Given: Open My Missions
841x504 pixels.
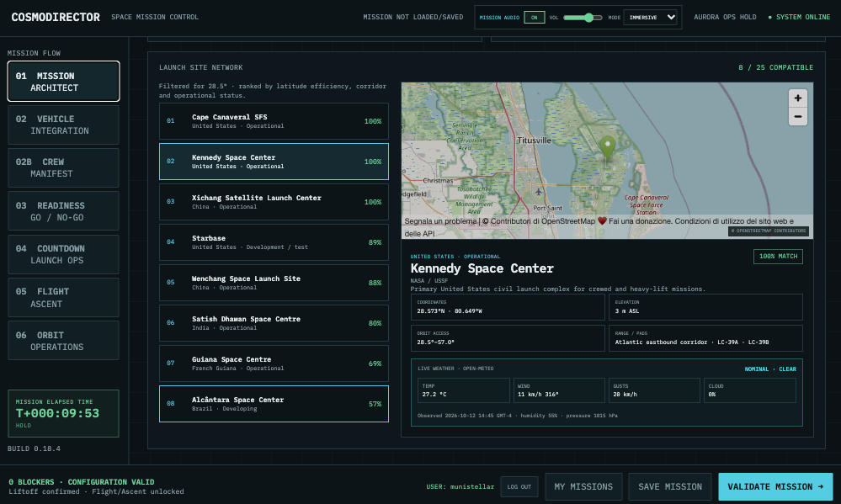Looking at the screenshot, I should [583, 487].
